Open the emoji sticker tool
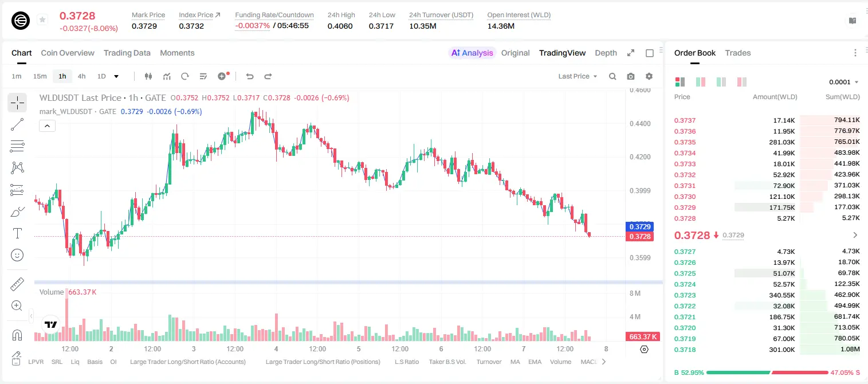This screenshot has width=868, height=384. (17, 255)
